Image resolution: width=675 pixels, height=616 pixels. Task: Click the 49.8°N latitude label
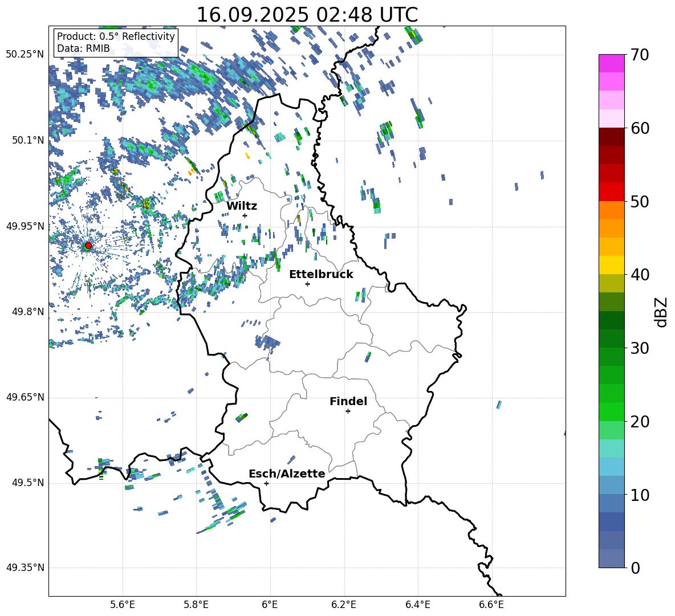coord(28,312)
